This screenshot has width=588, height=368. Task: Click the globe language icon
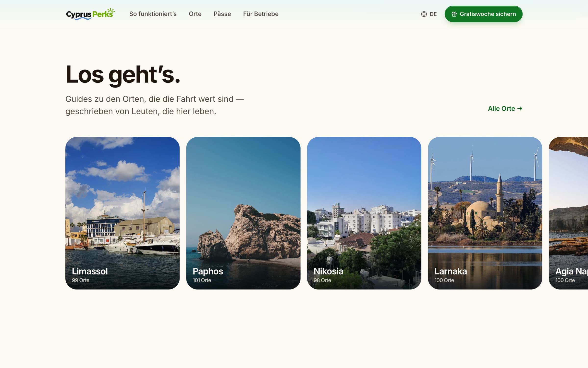click(424, 14)
